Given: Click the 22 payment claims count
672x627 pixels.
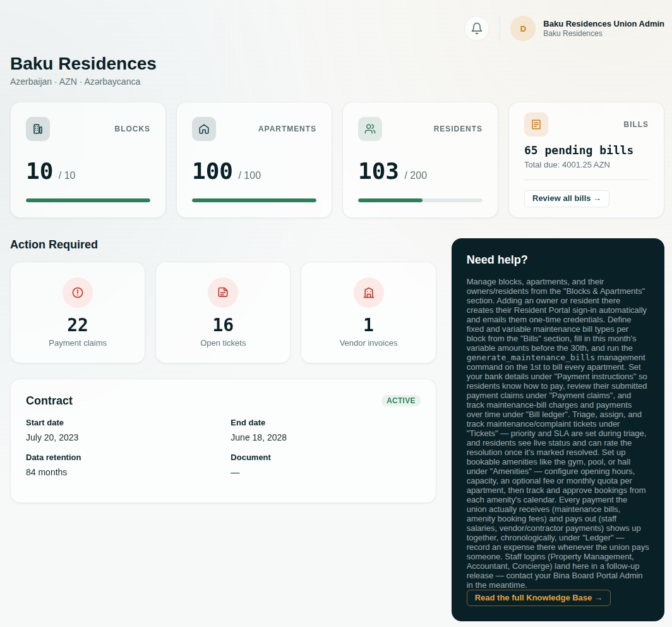Looking at the screenshot, I should (78, 325).
